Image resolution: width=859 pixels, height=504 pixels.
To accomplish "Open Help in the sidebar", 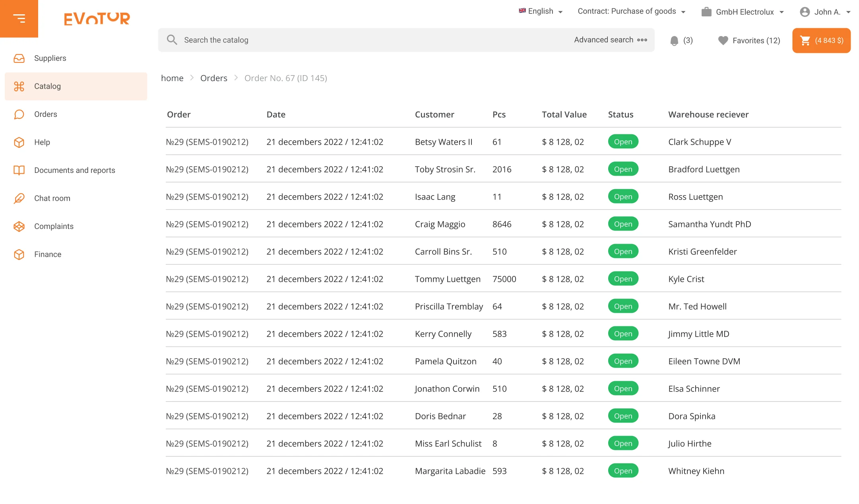I will (76, 142).
